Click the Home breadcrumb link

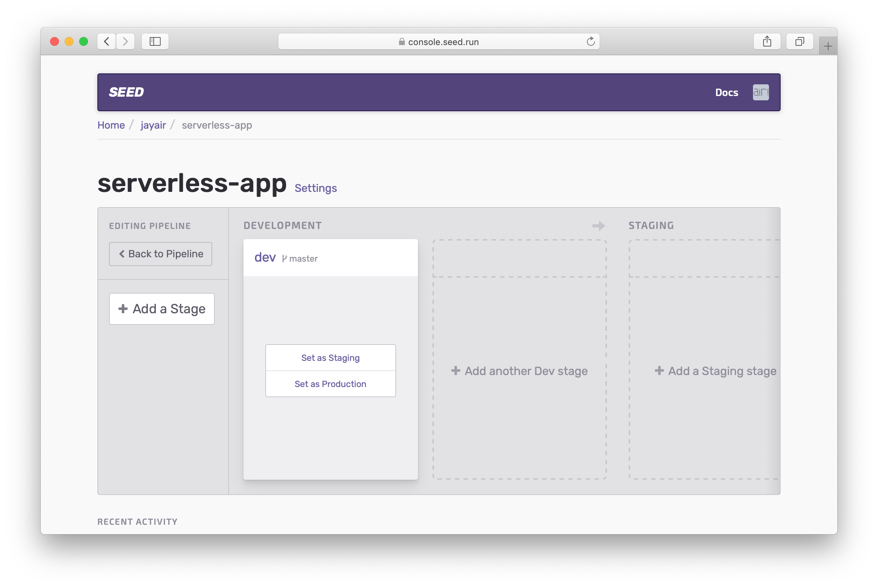[112, 125]
